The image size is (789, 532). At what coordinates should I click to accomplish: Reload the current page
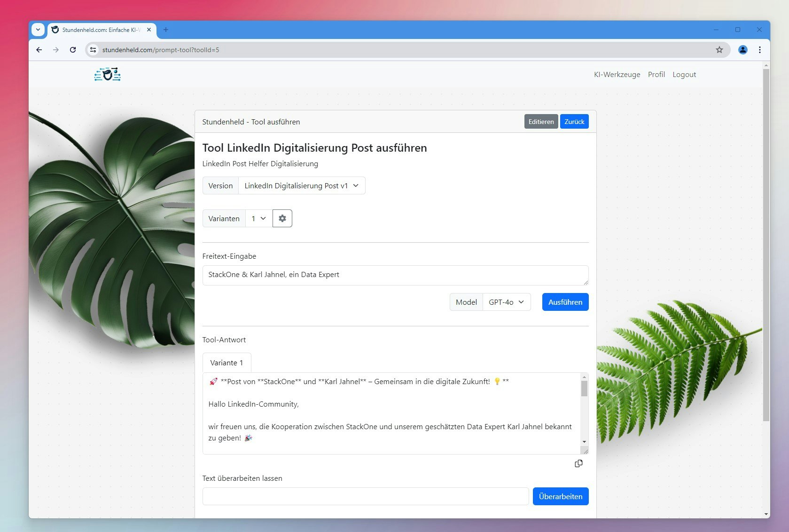(x=73, y=50)
